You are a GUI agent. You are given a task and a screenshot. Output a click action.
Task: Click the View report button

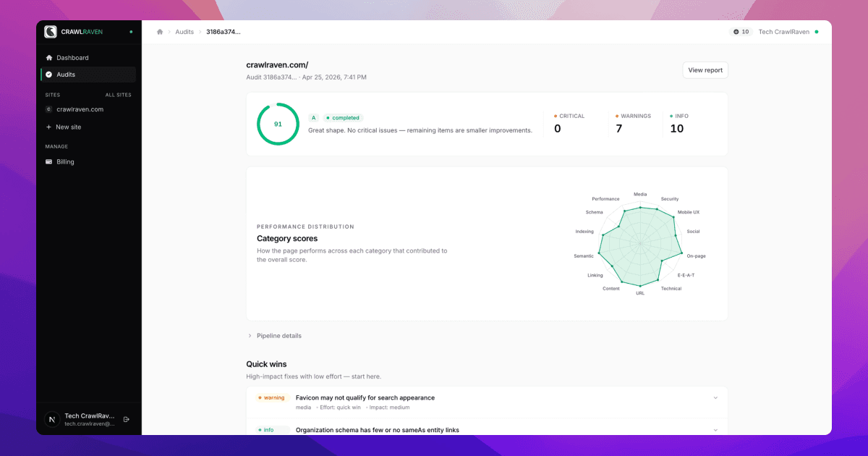click(705, 70)
